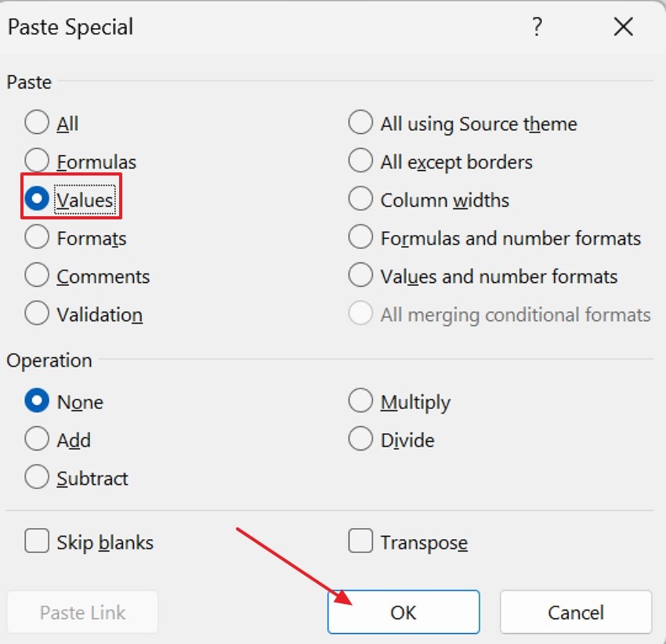Select All using Source theme
Viewport: 666px width, 644px height.
click(360, 123)
